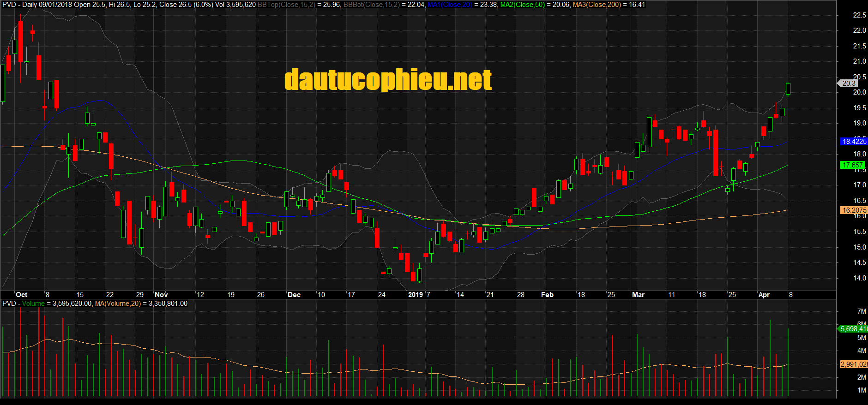Click the MA3(Close,200) legend in chart header
868x405 pixels.
click(x=597, y=5)
